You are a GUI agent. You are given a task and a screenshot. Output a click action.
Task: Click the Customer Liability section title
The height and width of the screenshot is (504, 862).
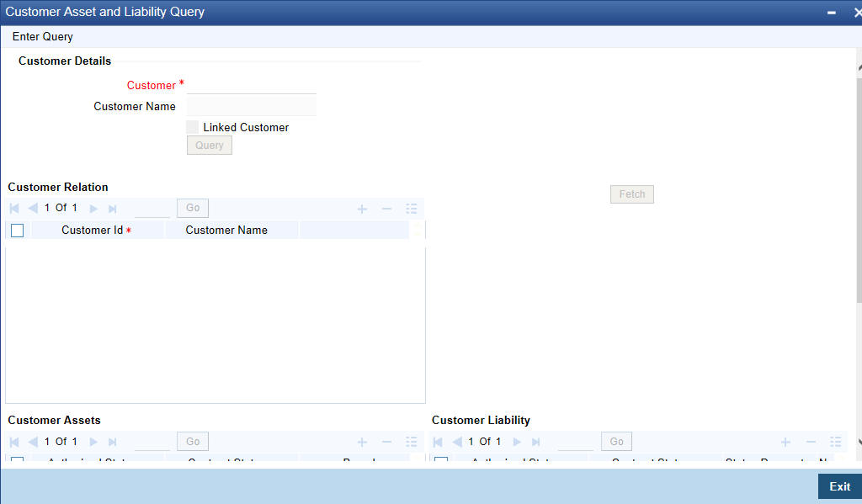481,420
